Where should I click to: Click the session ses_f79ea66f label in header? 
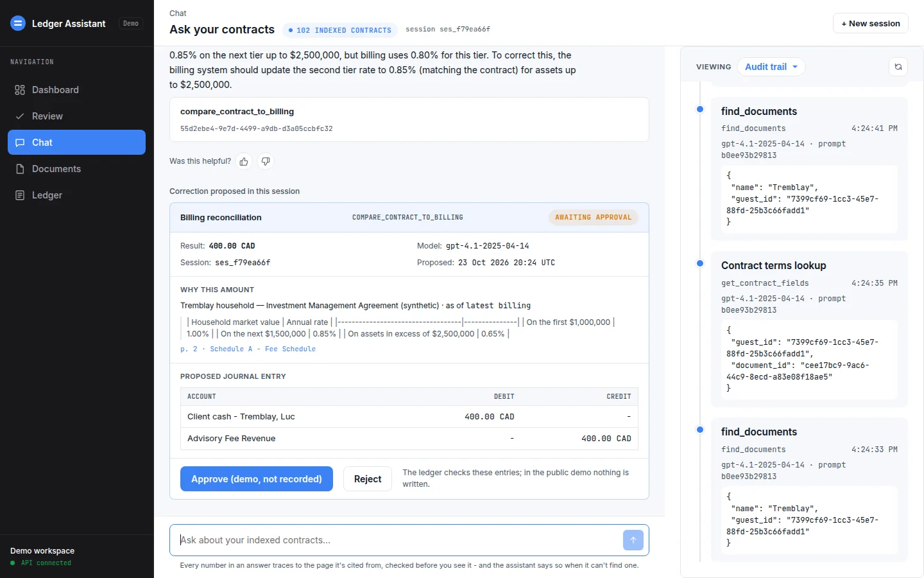(448, 30)
